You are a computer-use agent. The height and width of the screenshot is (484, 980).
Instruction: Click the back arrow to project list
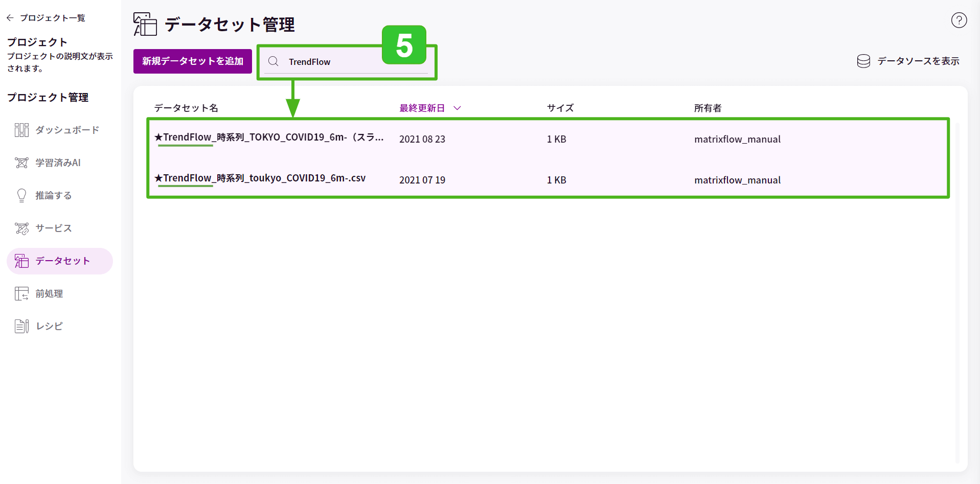[10, 18]
